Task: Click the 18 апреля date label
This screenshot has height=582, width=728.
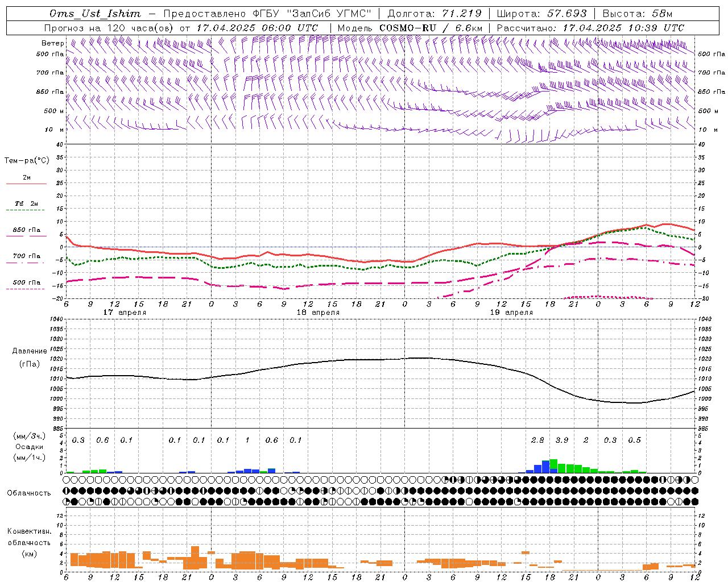Action: (318, 313)
